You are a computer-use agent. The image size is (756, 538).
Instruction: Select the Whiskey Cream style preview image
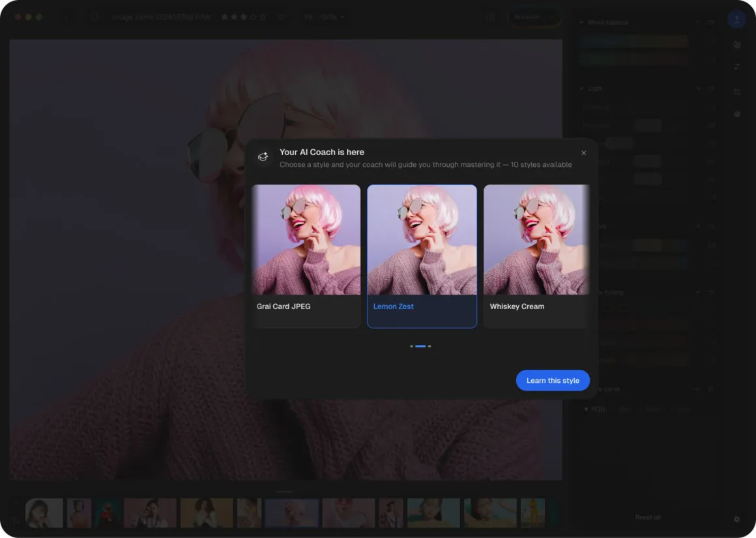point(536,240)
